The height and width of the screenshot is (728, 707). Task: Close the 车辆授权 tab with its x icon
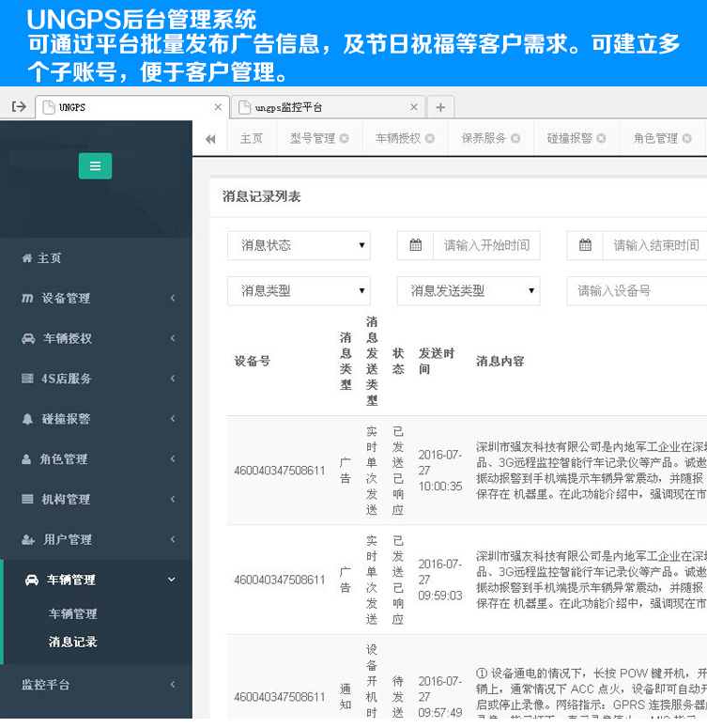click(x=430, y=138)
